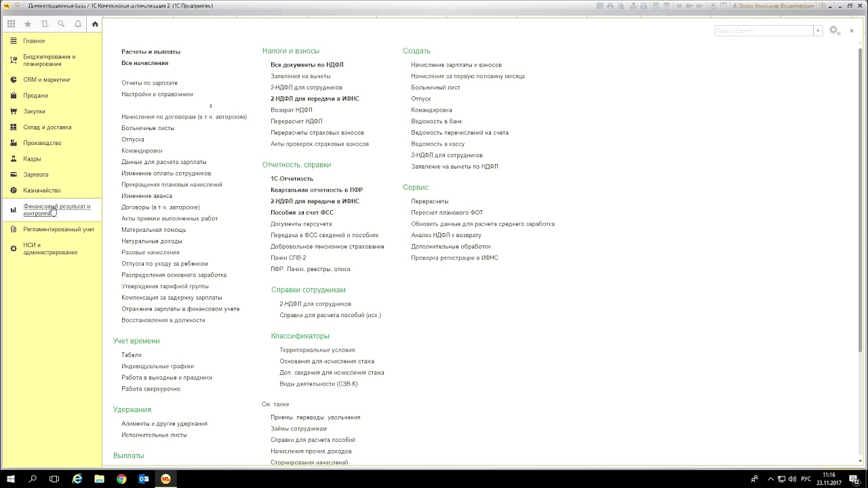Open the Главное section

click(34, 41)
